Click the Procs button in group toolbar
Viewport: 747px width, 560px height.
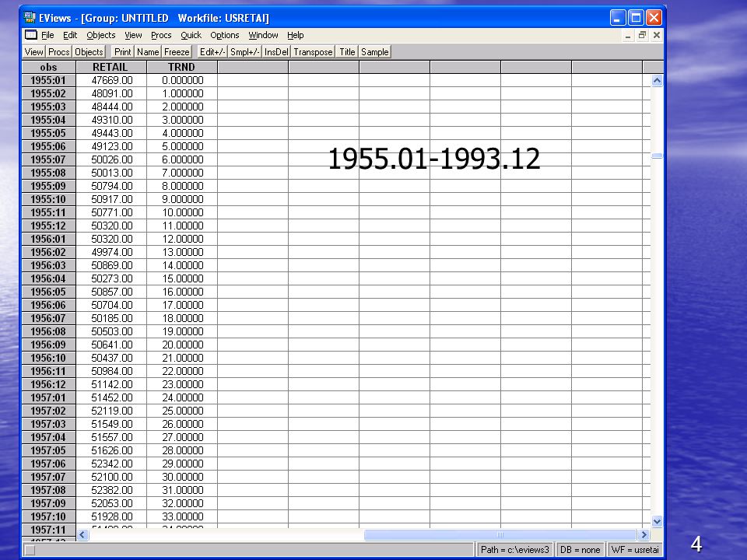tap(58, 52)
